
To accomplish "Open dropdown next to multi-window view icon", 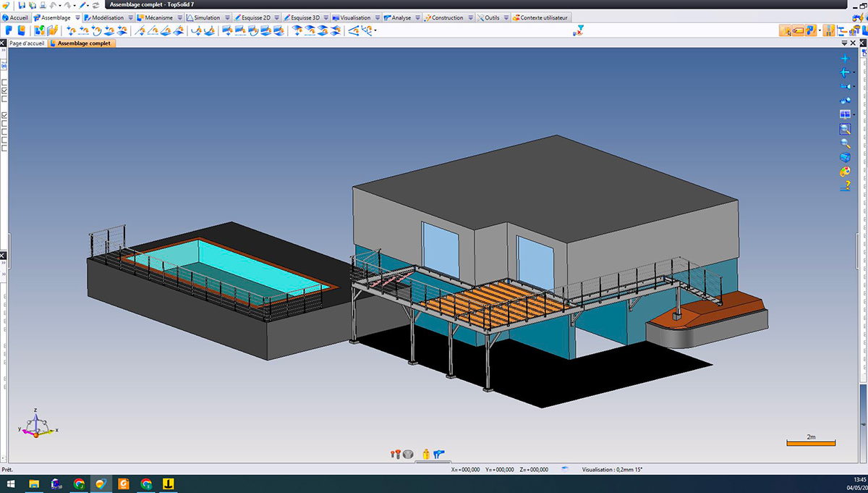I will point(854,114).
